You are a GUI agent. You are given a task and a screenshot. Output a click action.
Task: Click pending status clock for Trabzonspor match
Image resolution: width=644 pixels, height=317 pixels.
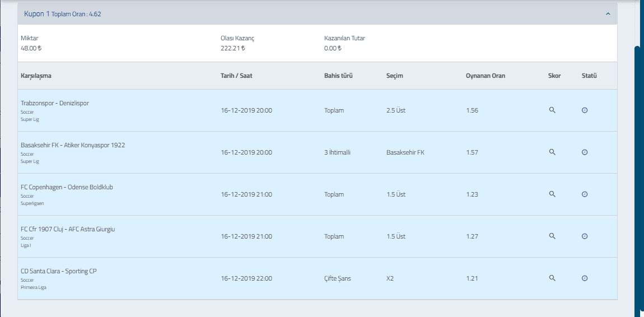[585, 110]
